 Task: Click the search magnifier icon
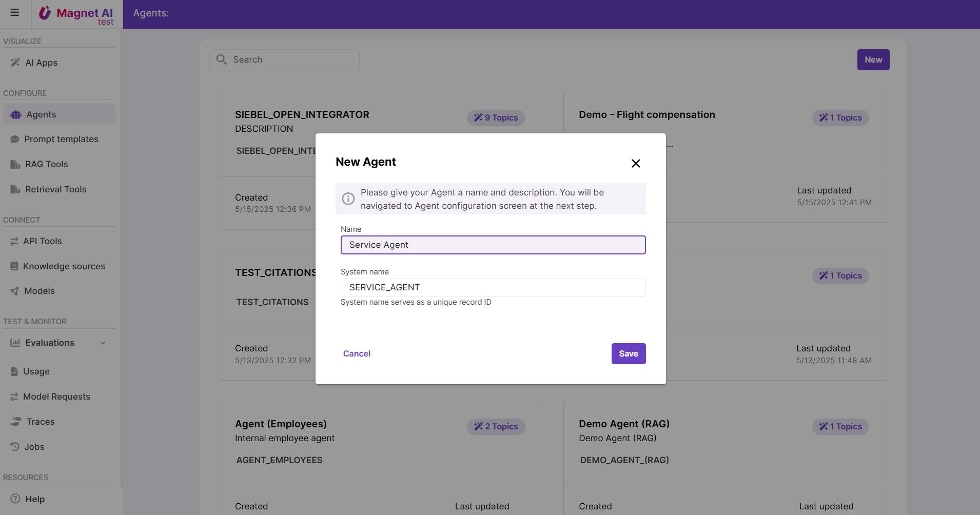(222, 60)
